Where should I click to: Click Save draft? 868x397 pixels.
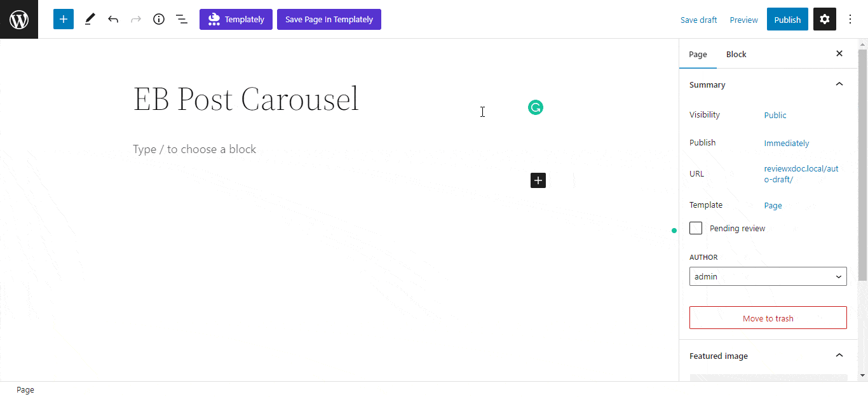coord(698,20)
